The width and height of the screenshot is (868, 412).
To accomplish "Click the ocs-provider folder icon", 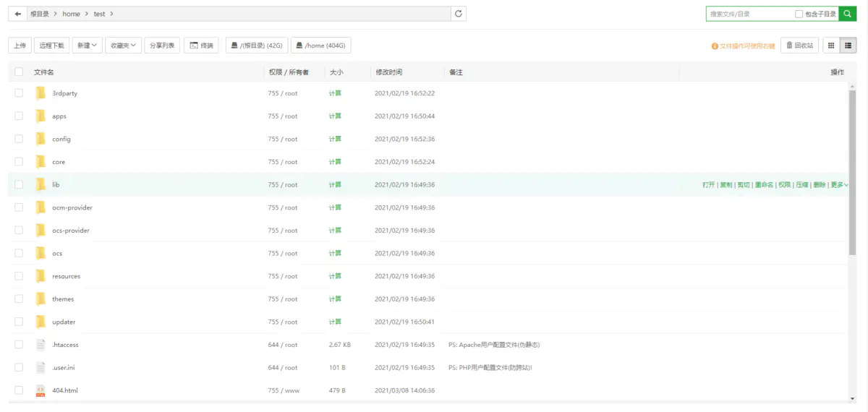I will pos(41,231).
